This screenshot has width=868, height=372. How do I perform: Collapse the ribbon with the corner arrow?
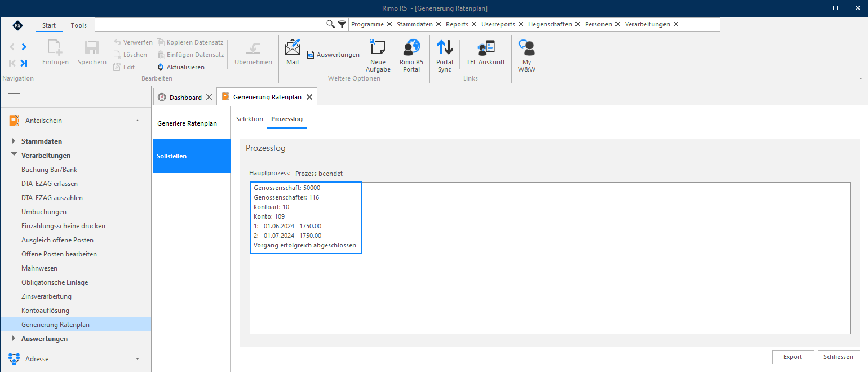tap(860, 78)
